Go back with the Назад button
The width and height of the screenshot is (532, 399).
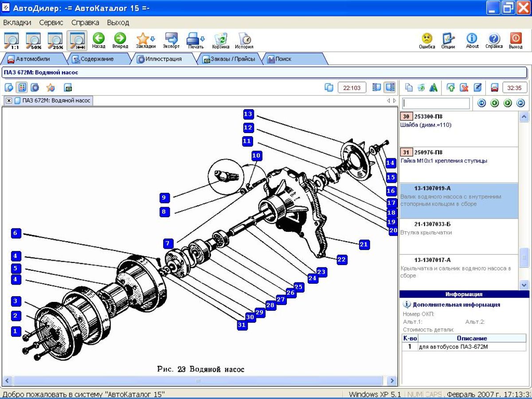98,40
